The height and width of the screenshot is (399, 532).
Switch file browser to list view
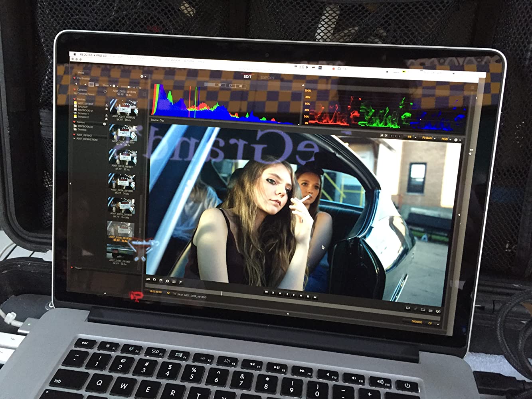(x=97, y=85)
